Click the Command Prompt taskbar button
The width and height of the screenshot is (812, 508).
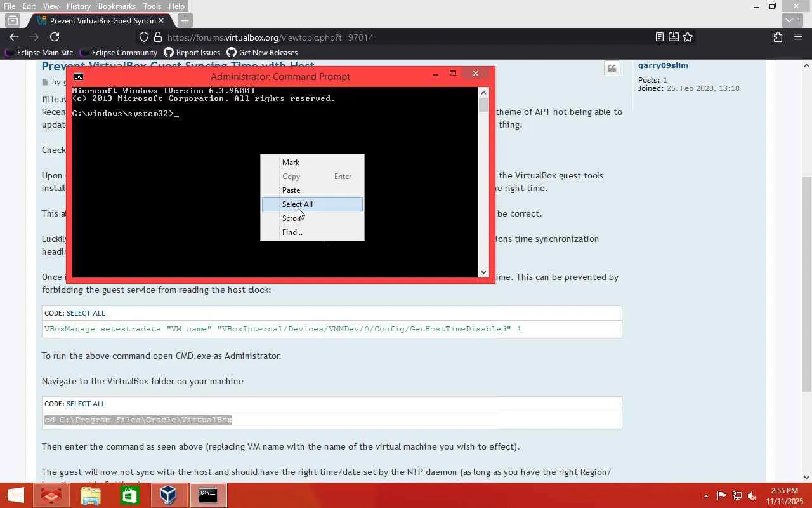(208, 495)
